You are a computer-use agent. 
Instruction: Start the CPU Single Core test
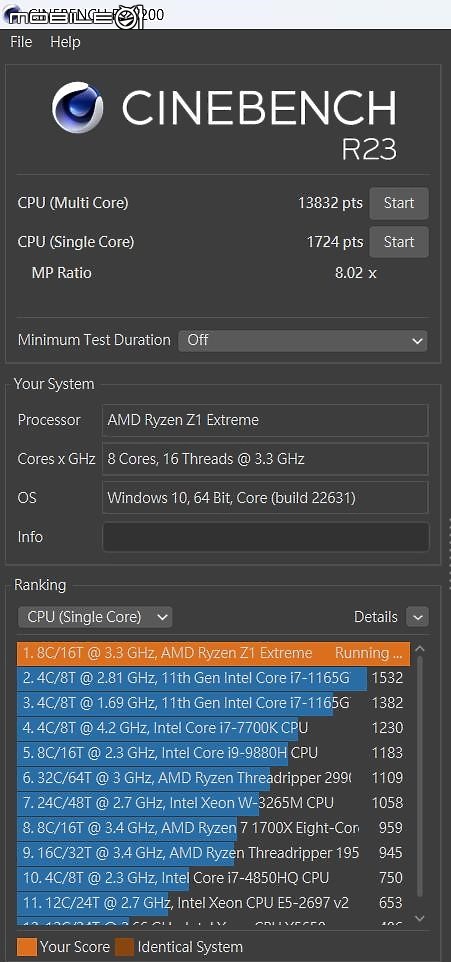tap(399, 242)
